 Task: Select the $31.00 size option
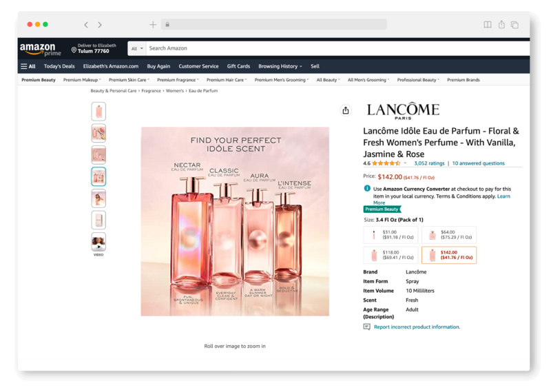391,235
